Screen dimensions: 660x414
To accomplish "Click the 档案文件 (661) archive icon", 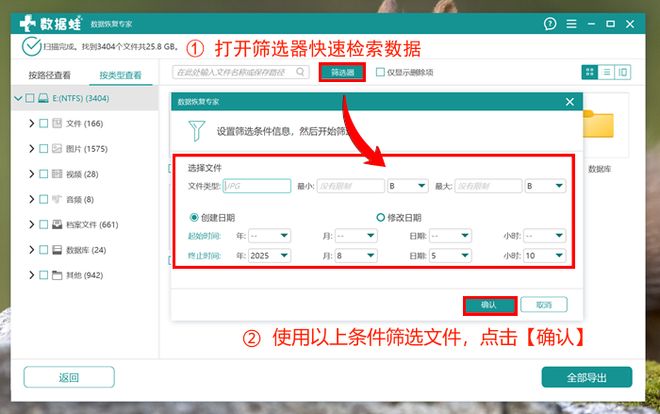I will (57, 224).
